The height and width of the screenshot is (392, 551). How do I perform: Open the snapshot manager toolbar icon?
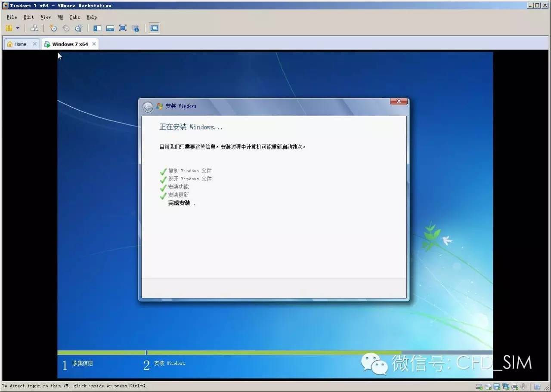(78, 28)
